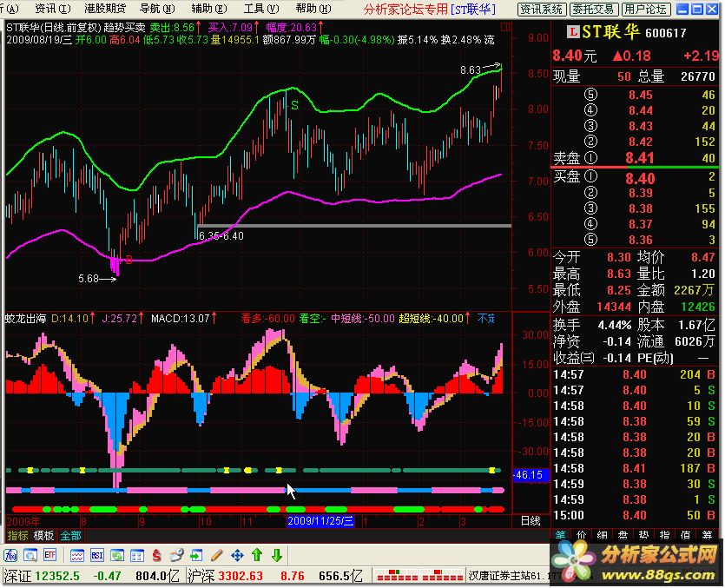
Task: Click the 蛟龙出海 indicator name
Action: click(26, 318)
